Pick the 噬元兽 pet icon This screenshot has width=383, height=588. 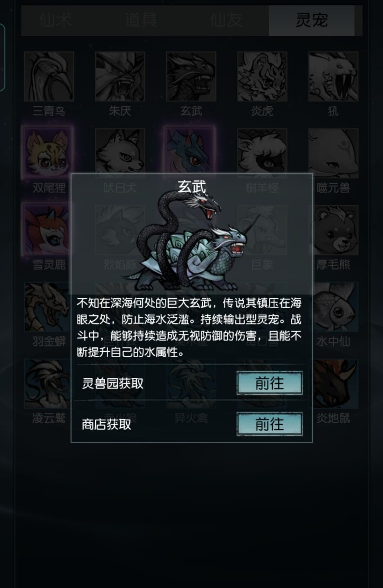(x=333, y=153)
